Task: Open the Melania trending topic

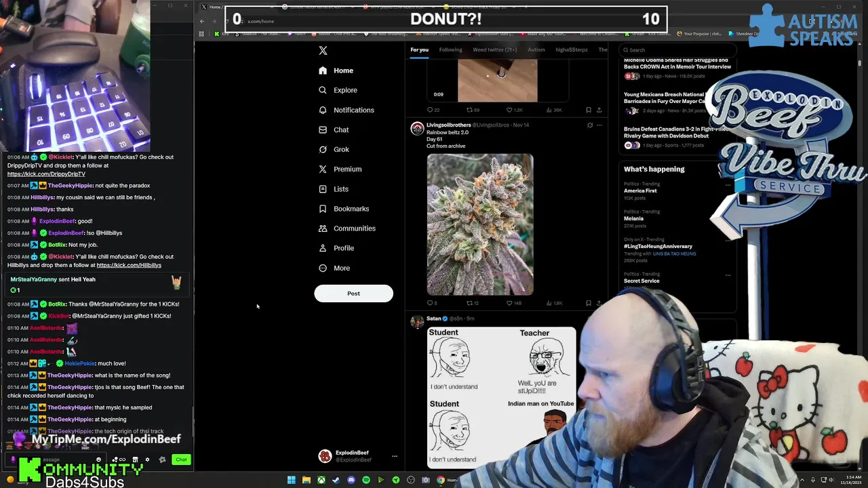Action: [633, 218]
